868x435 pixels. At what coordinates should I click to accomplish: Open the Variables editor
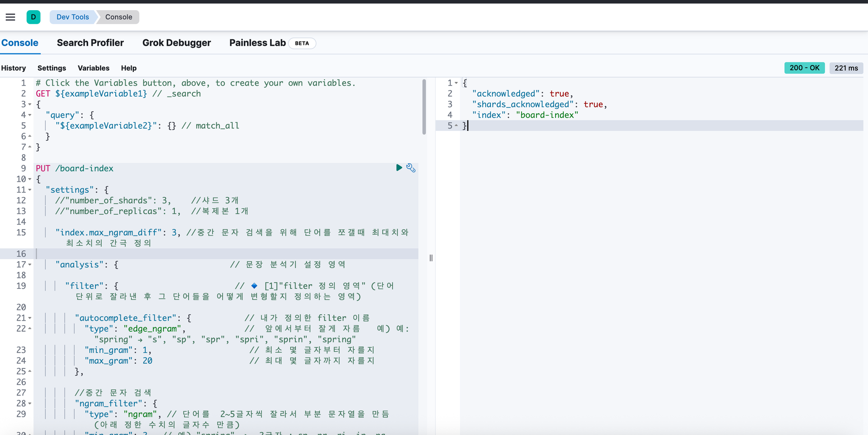[94, 68]
